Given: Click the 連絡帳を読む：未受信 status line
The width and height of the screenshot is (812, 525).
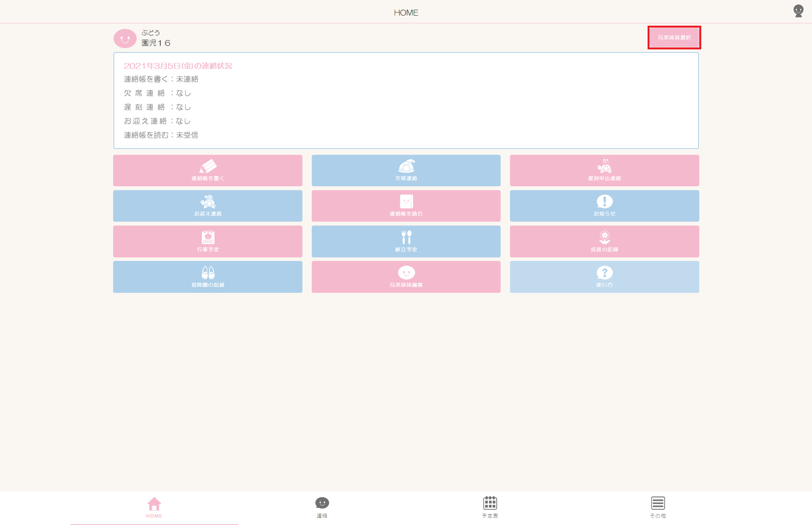Looking at the screenshot, I should point(161,135).
